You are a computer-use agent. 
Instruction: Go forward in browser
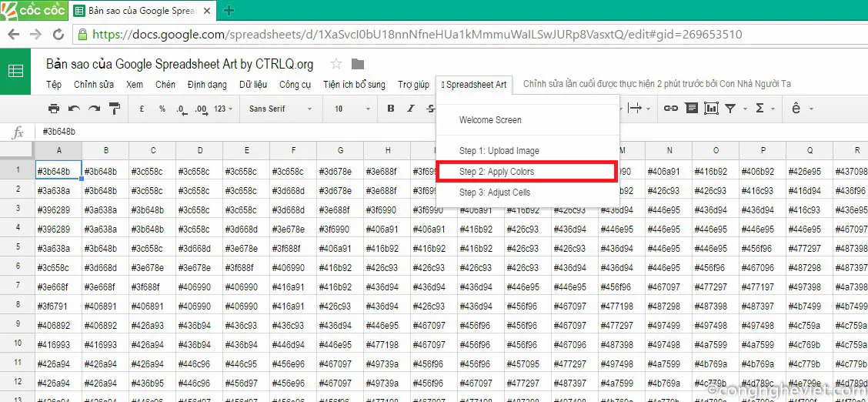pos(35,35)
